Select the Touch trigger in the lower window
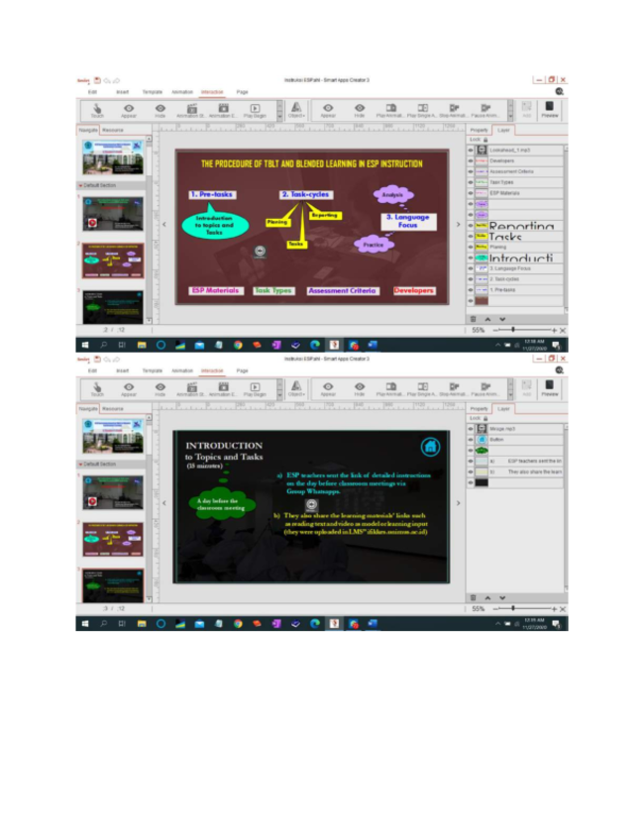The height and width of the screenshot is (833, 644). click(97, 389)
